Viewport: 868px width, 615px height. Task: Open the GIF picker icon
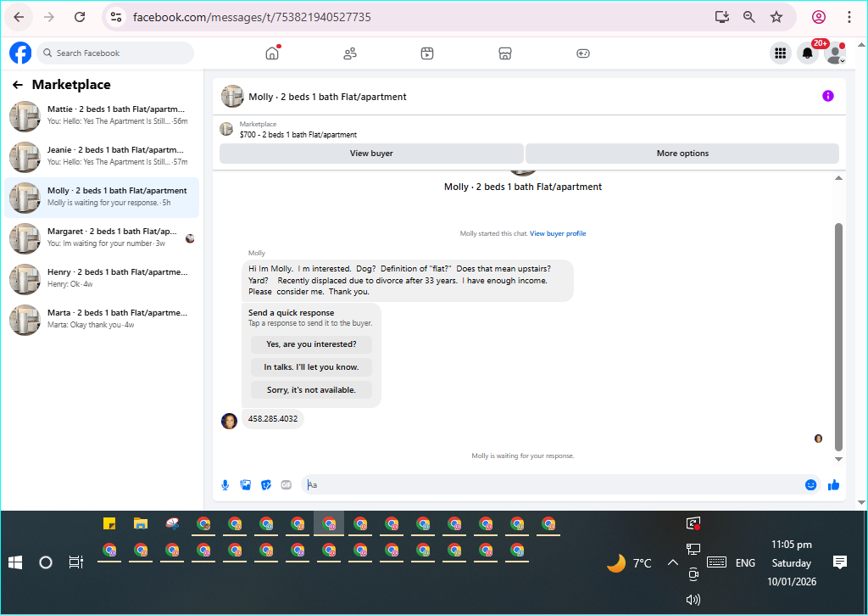[287, 485]
